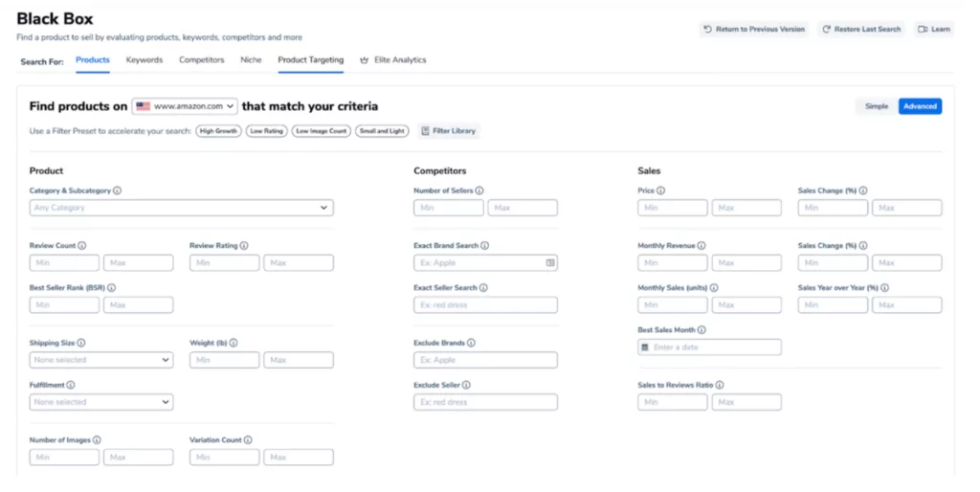980x492 pixels.
Task: Click the calendar icon in Best Sales Month
Action: [x=645, y=347]
